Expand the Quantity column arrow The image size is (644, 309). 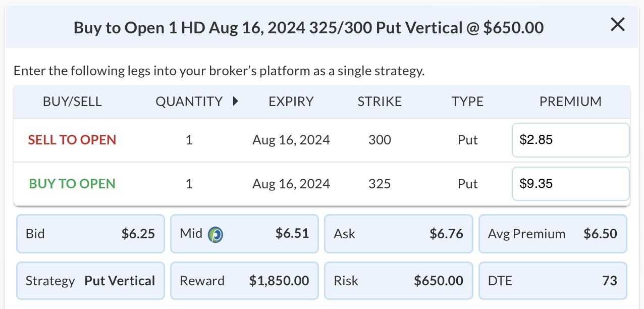(x=235, y=101)
